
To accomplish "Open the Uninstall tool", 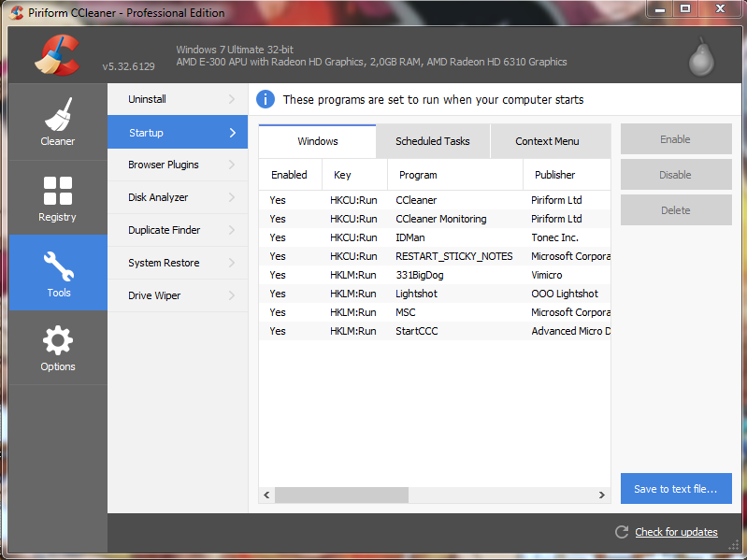I will (x=178, y=99).
